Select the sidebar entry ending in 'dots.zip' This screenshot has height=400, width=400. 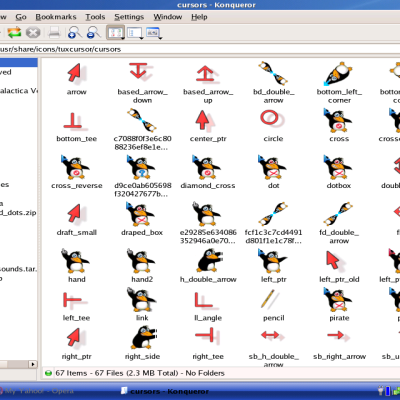click(18, 212)
